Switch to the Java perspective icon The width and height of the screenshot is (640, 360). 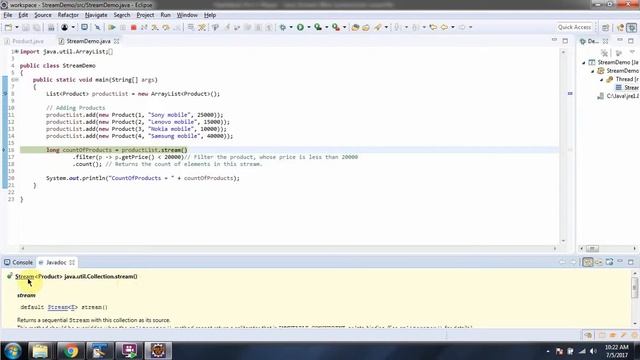[621, 27]
